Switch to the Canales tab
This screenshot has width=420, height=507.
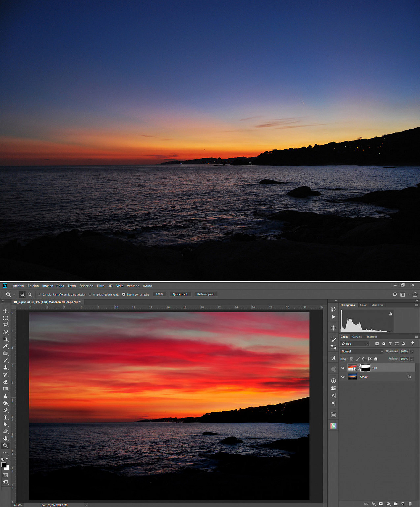pos(357,337)
